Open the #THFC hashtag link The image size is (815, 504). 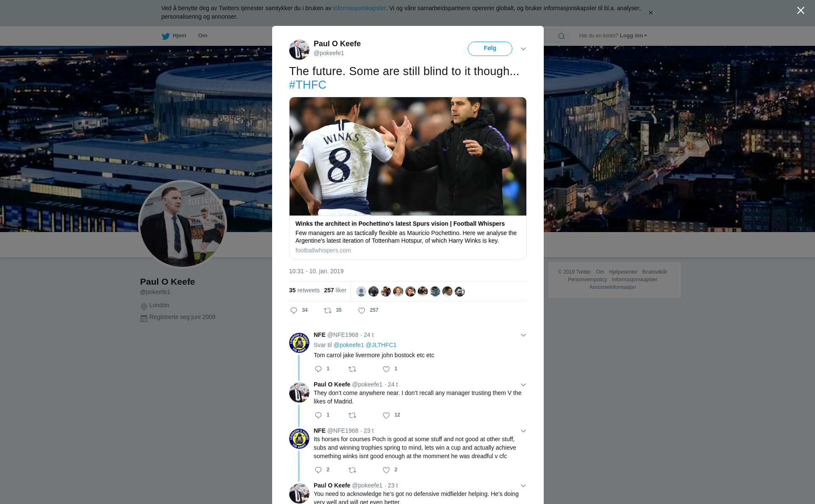pos(308,85)
